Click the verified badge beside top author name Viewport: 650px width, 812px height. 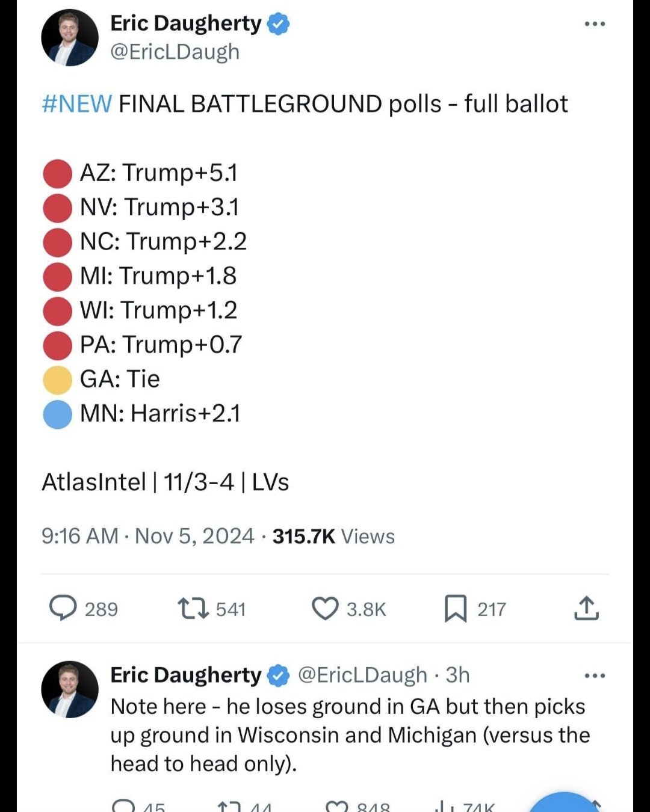pos(278,24)
